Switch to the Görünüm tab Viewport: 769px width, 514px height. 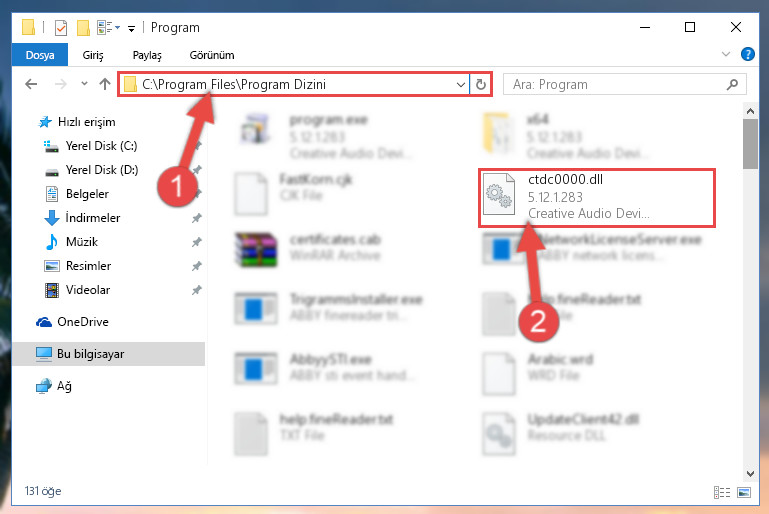pos(212,55)
